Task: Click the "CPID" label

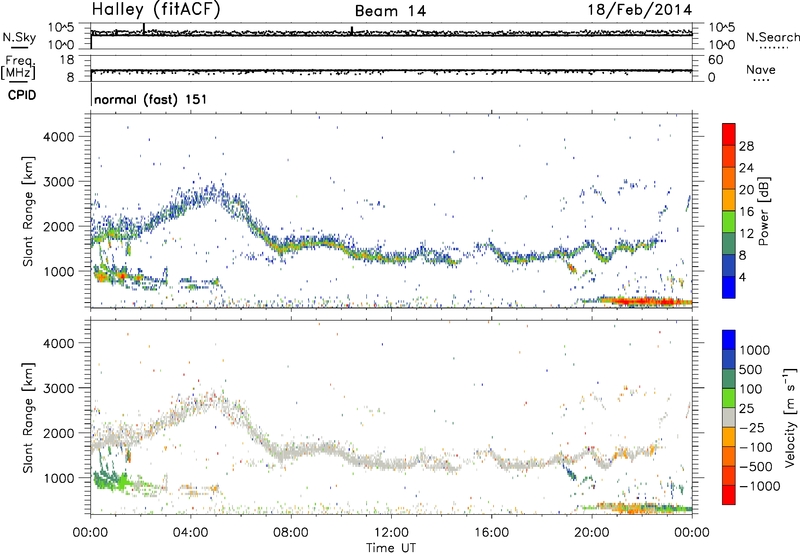Action: [22, 95]
